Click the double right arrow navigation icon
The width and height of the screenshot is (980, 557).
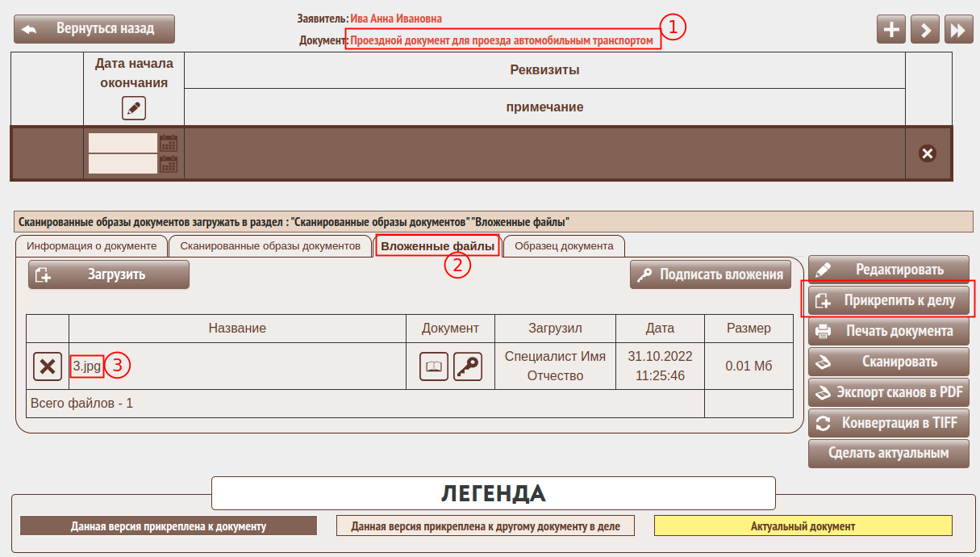point(957,30)
